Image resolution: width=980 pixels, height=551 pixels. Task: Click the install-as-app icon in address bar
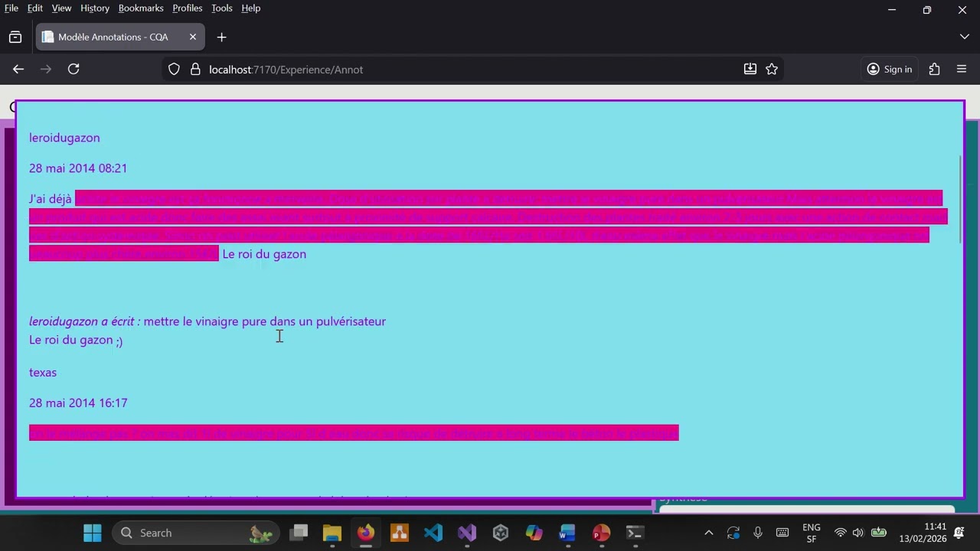[x=750, y=69]
